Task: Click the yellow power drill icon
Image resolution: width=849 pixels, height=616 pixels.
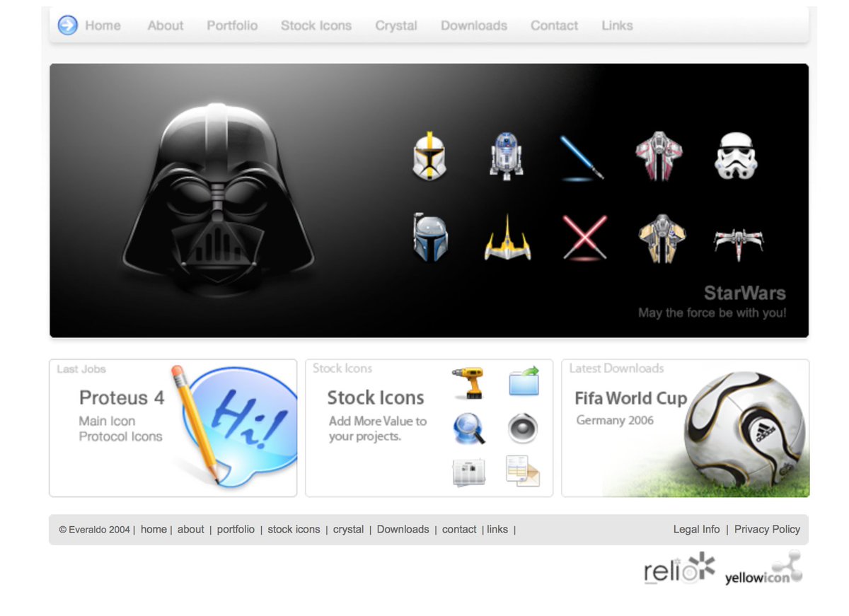Action: 468,383
